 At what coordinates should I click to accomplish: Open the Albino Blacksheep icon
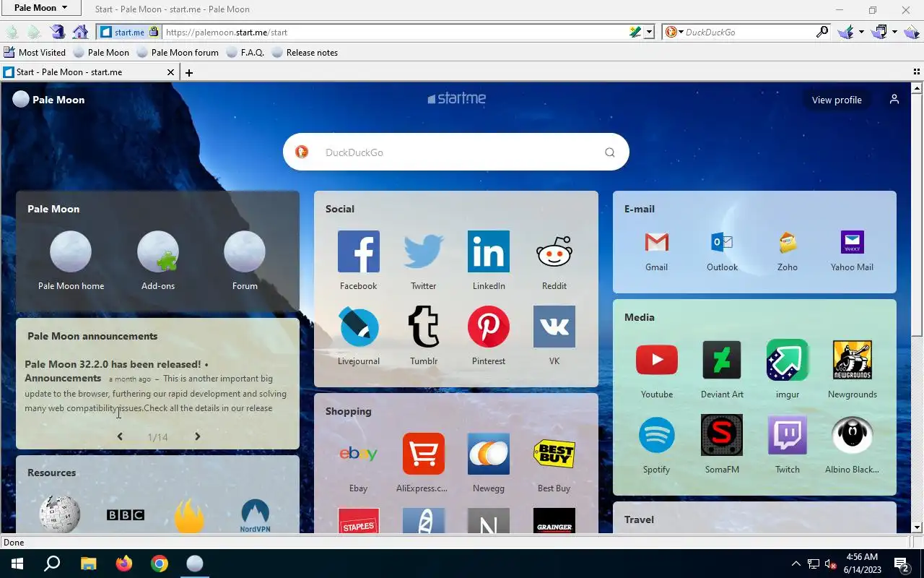[x=853, y=435]
